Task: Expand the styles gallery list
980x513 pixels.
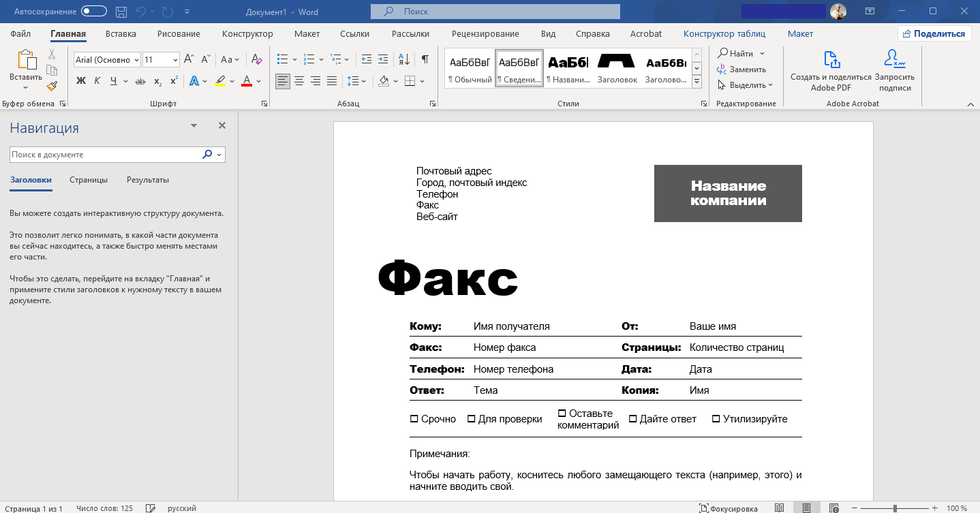Action: 696,82
